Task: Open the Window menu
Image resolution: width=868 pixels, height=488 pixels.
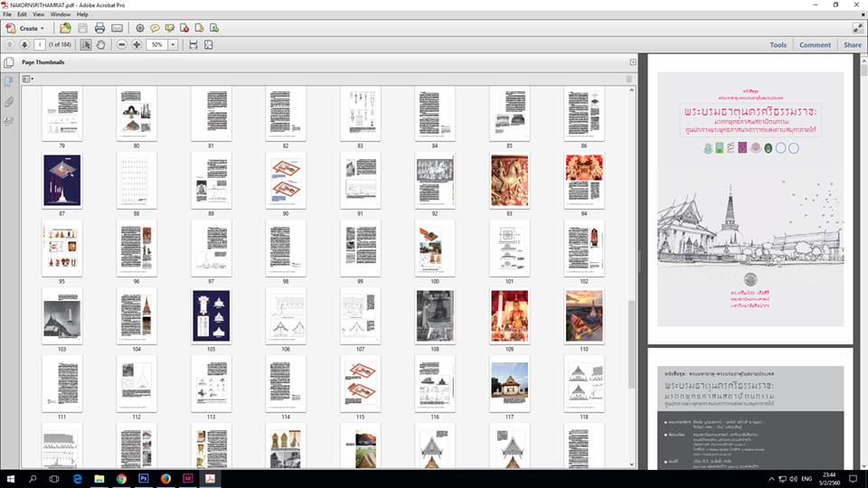Action: [x=61, y=14]
